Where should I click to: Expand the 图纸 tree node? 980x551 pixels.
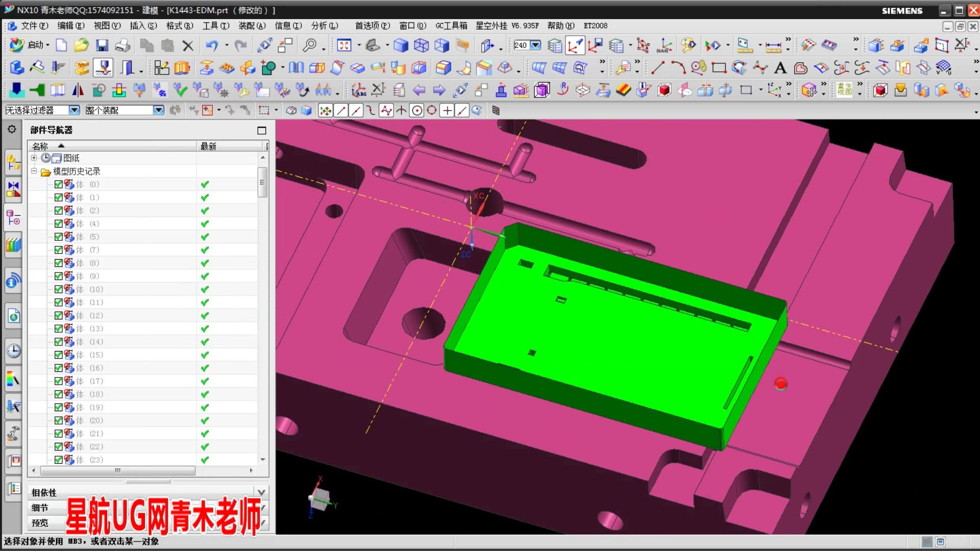34,158
